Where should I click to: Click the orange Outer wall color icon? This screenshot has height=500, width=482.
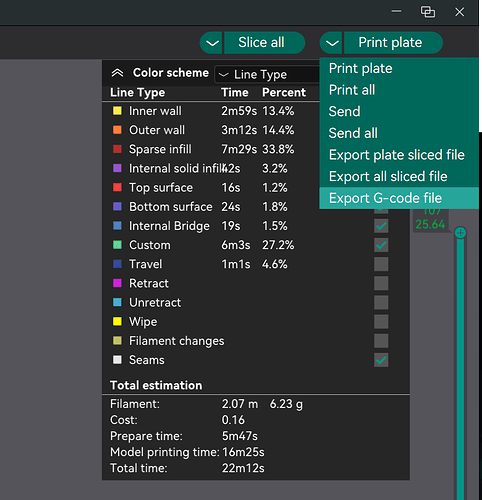117,130
